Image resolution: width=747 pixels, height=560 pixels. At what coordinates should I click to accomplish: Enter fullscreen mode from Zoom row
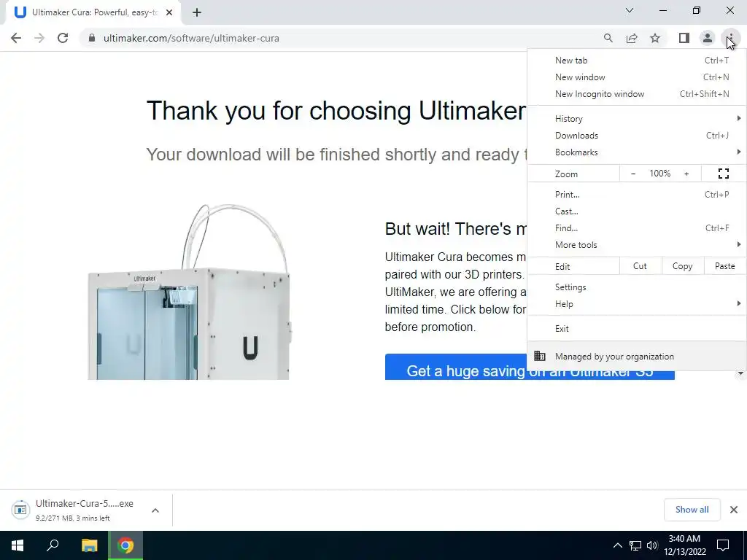(x=724, y=174)
